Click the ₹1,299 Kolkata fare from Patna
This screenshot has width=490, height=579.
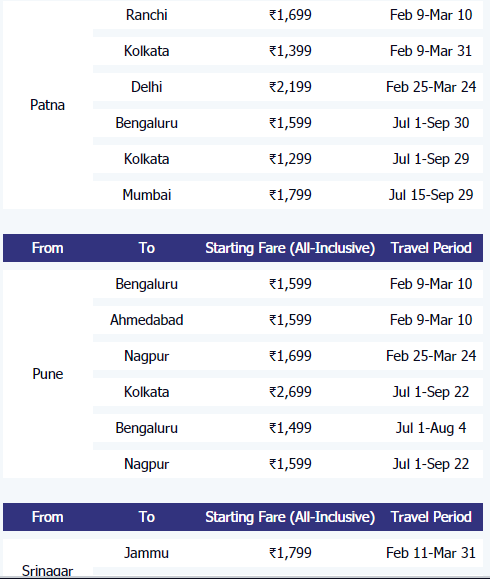pos(290,159)
